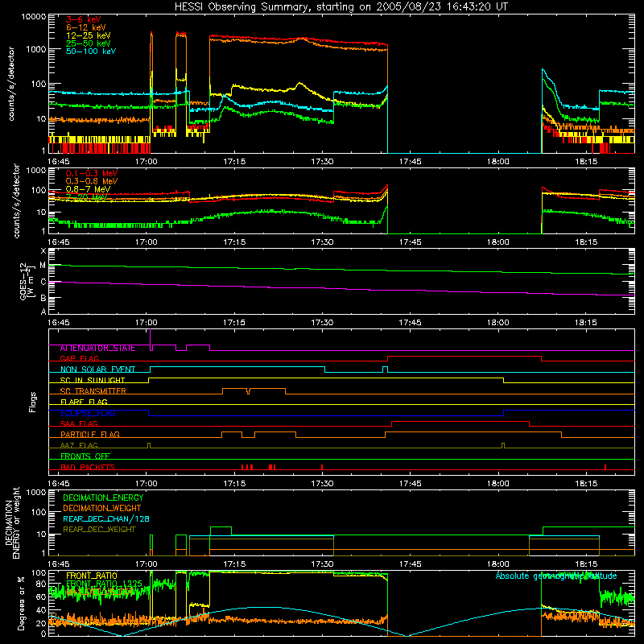Screen dimensions: 644x644
Task: Click the FRONT_RATIO legend entry
Action: point(92,576)
